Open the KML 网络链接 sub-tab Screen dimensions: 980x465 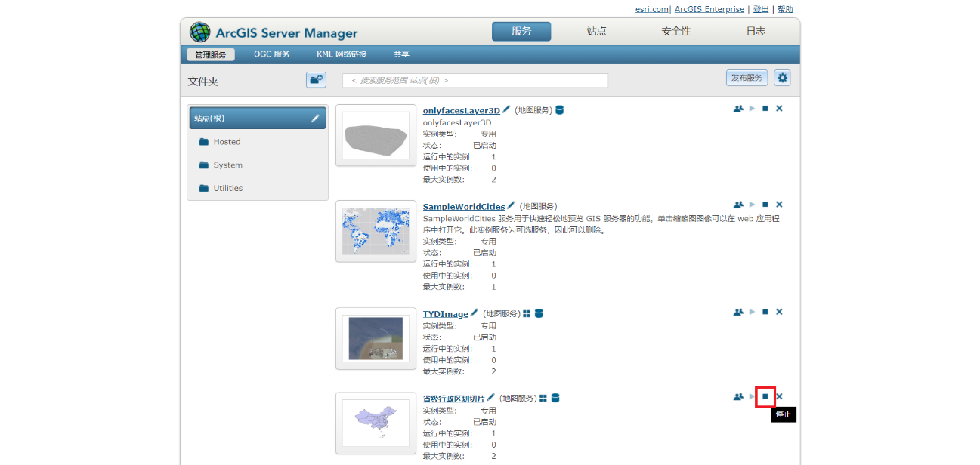tap(342, 54)
